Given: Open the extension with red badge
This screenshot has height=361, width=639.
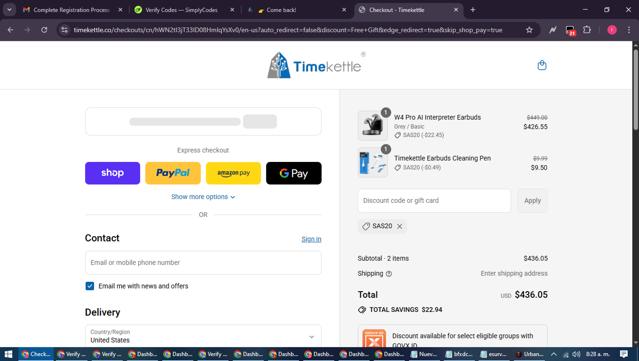Looking at the screenshot, I should (570, 31).
